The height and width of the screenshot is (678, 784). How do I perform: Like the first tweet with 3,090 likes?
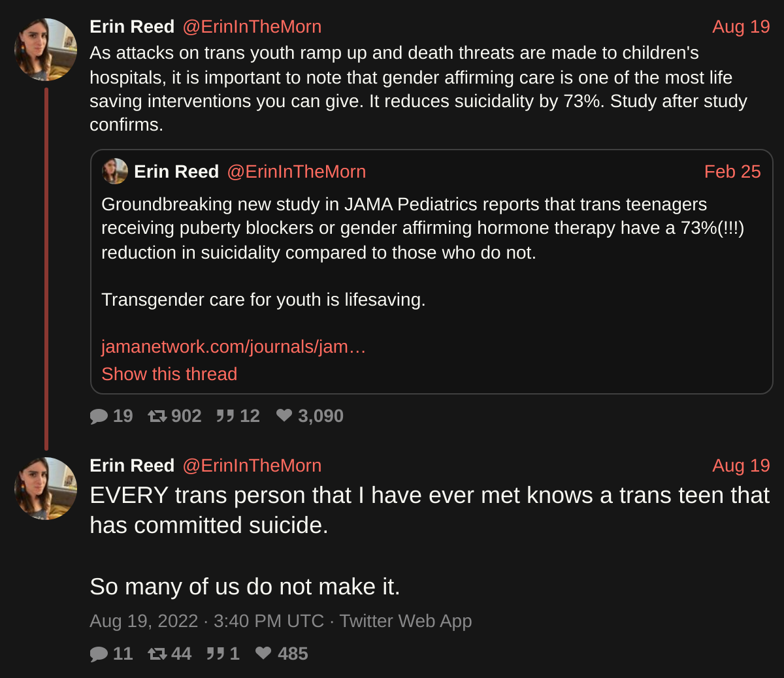click(x=284, y=415)
